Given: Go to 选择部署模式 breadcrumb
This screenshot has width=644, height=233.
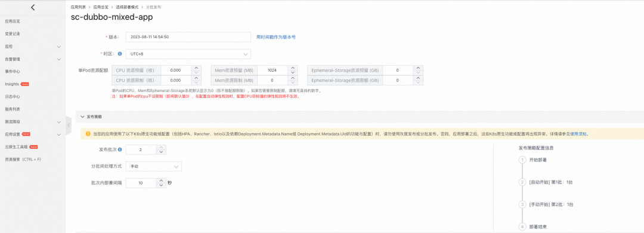Looking at the screenshot, I should pos(127,7).
